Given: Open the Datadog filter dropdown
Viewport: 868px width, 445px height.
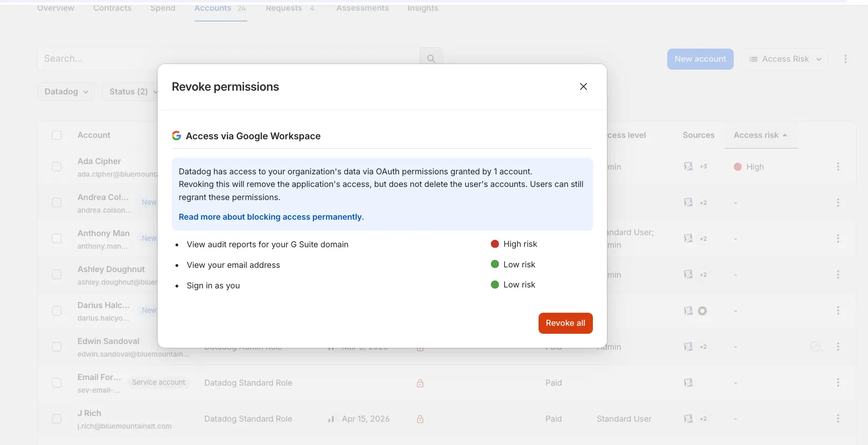Looking at the screenshot, I should click(x=66, y=92).
